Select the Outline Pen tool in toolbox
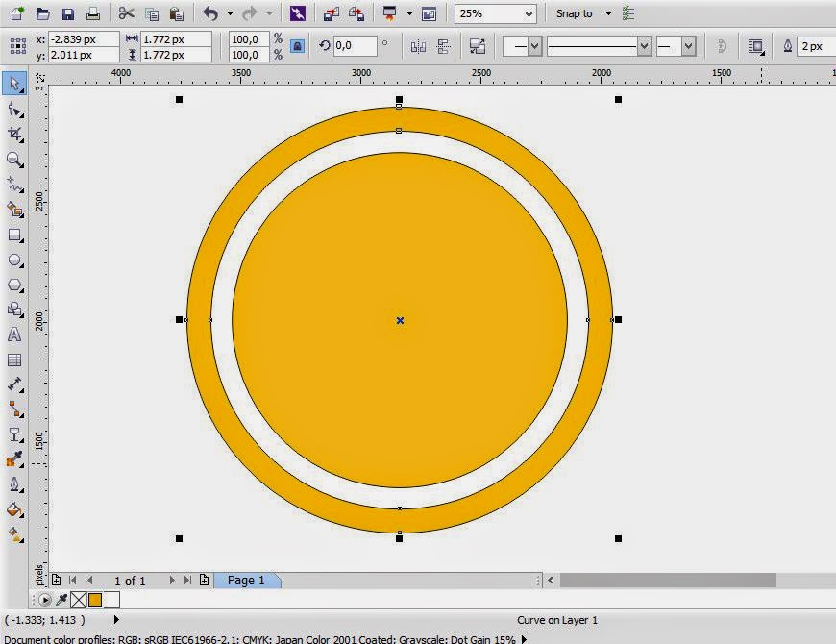Viewport: 836px width, 644px height. tap(15, 484)
